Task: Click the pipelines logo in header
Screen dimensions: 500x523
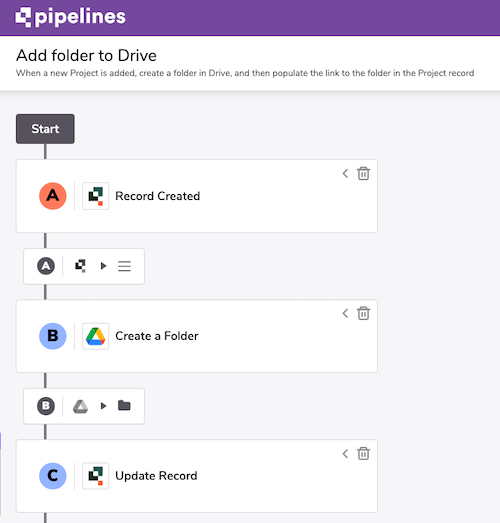Action: (x=70, y=17)
